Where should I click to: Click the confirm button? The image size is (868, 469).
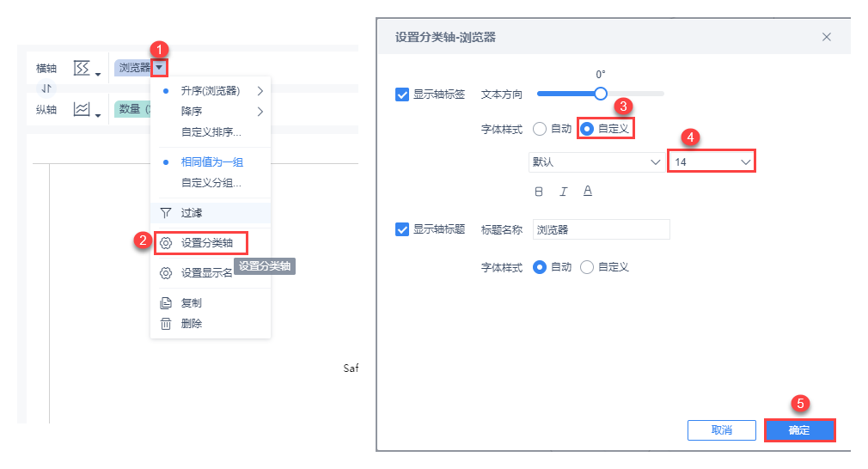799,429
